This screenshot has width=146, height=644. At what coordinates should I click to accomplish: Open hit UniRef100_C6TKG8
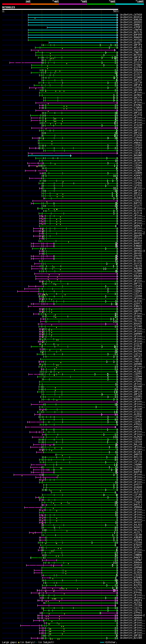pyautogui.click(x=131, y=15)
